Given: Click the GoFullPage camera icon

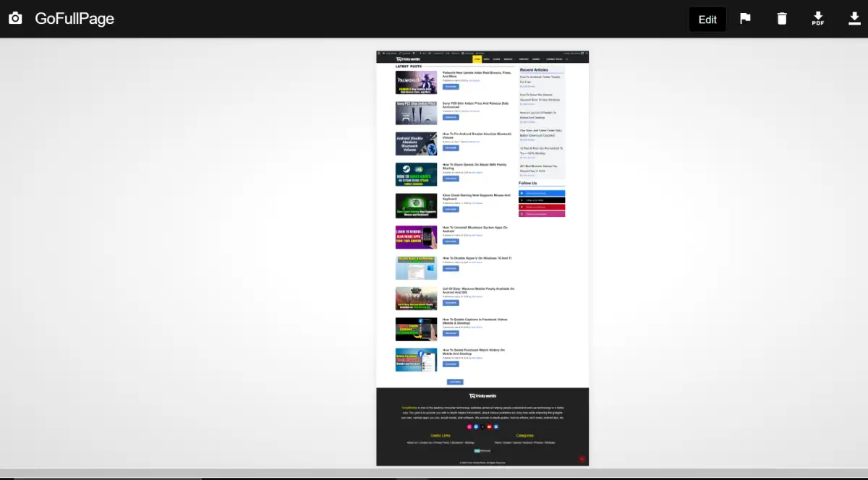Looking at the screenshot, I should click(15, 18).
